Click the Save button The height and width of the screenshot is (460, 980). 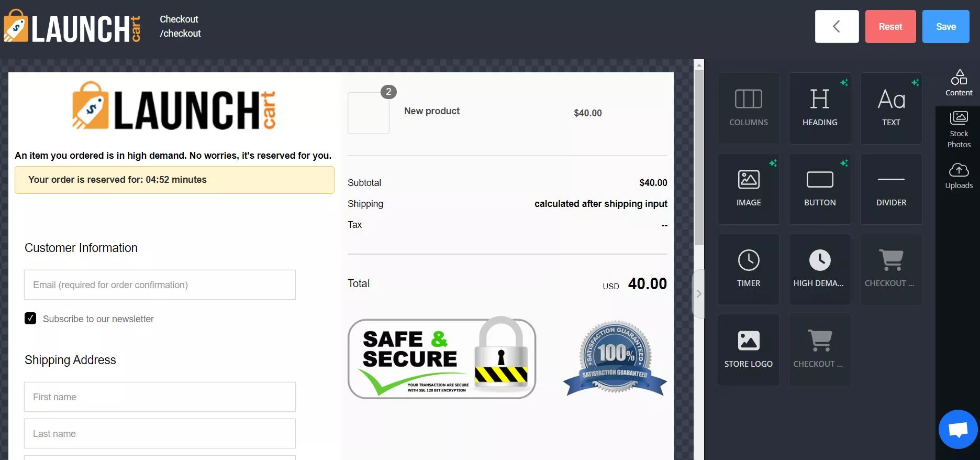coord(945,27)
